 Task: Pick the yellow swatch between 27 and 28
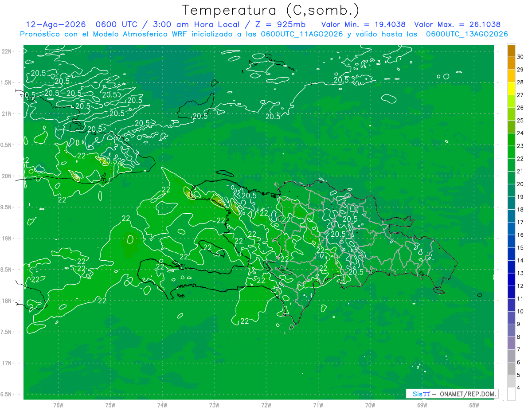[511, 89]
